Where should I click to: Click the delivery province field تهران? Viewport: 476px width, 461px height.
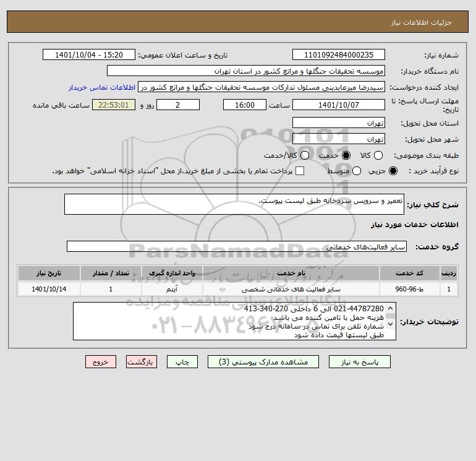point(339,123)
